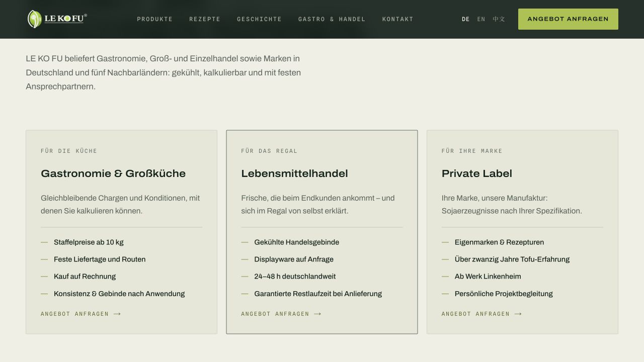The height and width of the screenshot is (362, 644).
Task: Click Angebot anfragen in Gastronomie card
Action: pos(81,314)
